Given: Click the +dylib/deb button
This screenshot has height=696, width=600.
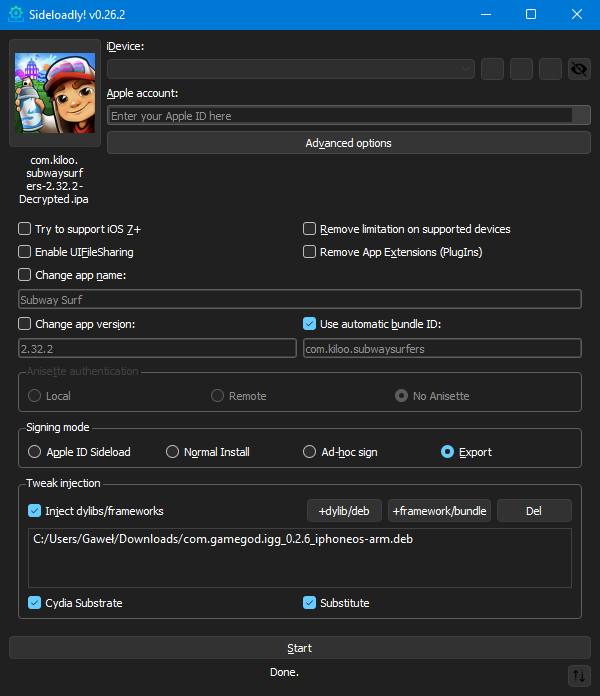Looking at the screenshot, I should 344,511.
